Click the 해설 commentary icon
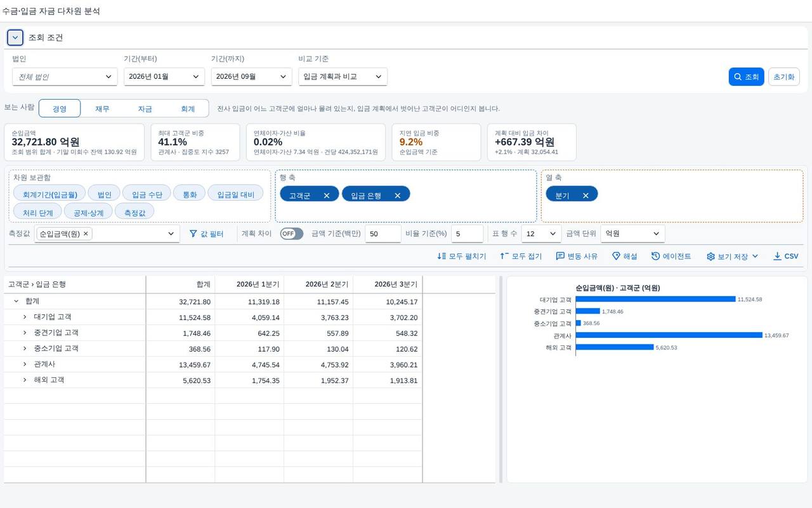 (x=616, y=257)
